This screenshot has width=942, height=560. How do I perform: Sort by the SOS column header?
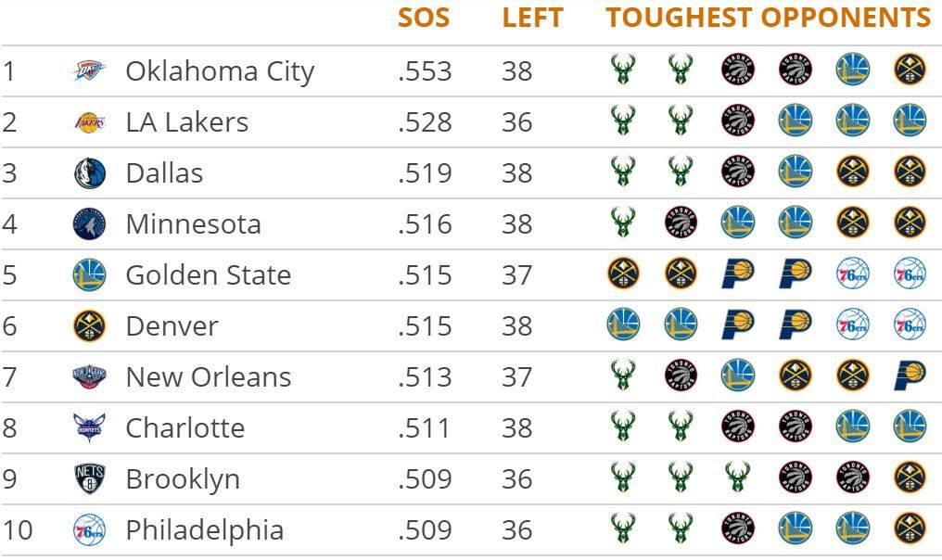tap(424, 19)
